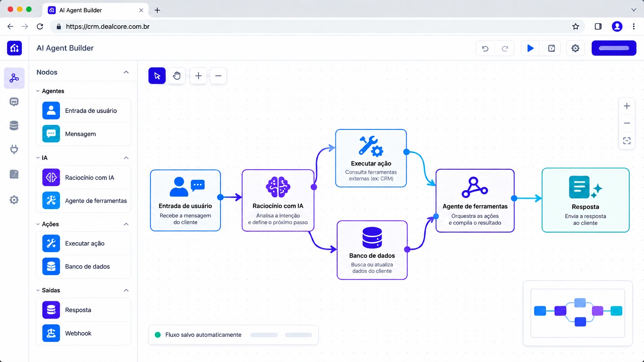The width and height of the screenshot is (644, 362).
Task: Select Agente de ferramentas in palette
Action: pos(83,201)
